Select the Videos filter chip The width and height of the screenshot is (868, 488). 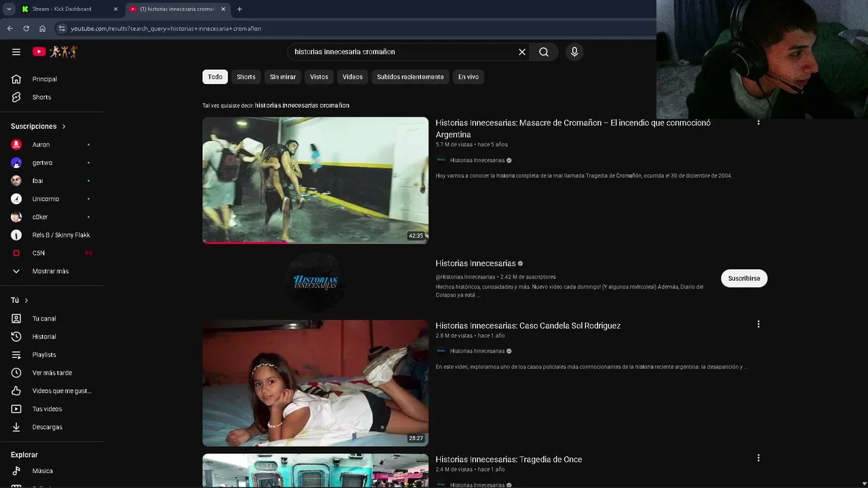point(353,77)
